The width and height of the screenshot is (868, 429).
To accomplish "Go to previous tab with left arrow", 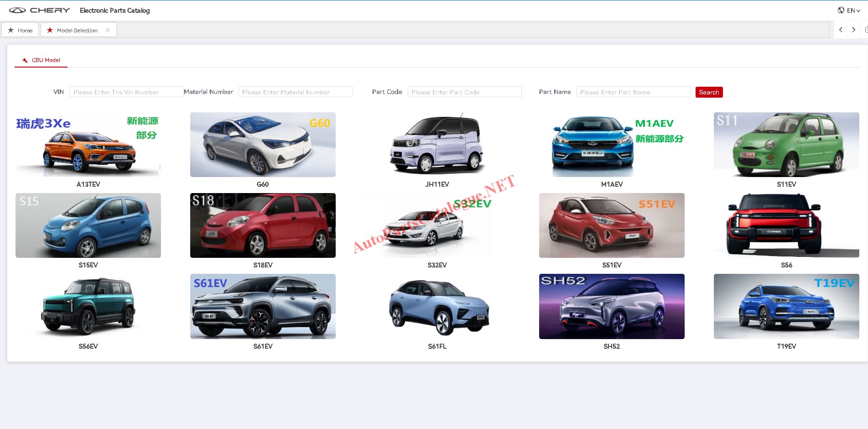I will pyautogui.click(x=841, y=30).
